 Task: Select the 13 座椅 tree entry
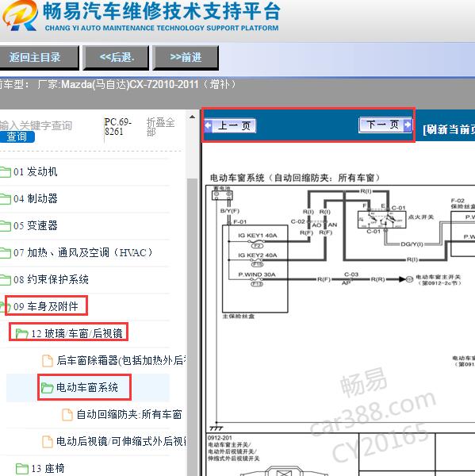coord(48,468)
